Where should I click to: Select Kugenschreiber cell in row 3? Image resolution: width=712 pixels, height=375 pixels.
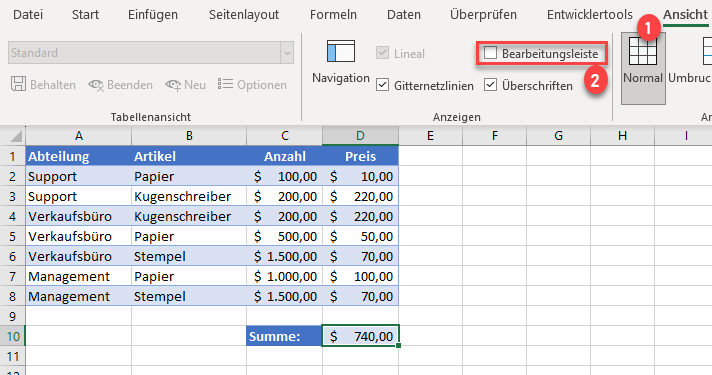[189, 196]
